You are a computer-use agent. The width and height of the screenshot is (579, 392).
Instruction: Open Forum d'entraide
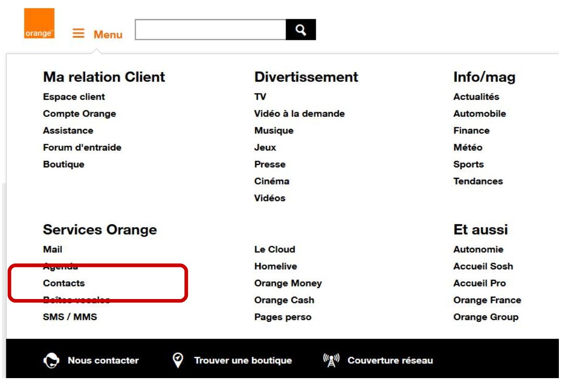click(x=82, y=147)
